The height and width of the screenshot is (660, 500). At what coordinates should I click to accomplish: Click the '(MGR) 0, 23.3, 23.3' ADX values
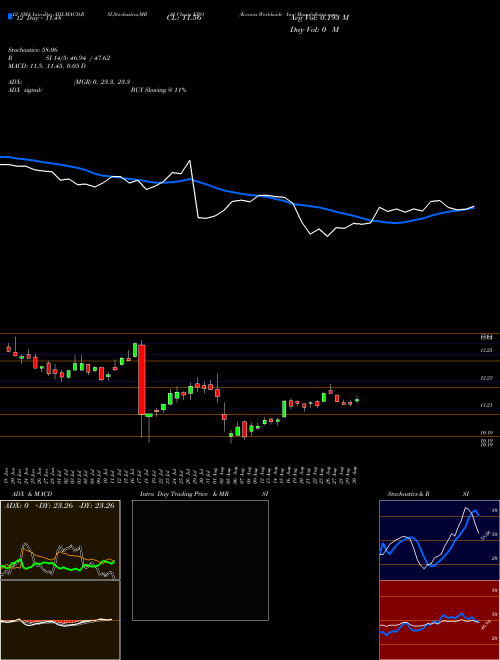coord(101,82)
